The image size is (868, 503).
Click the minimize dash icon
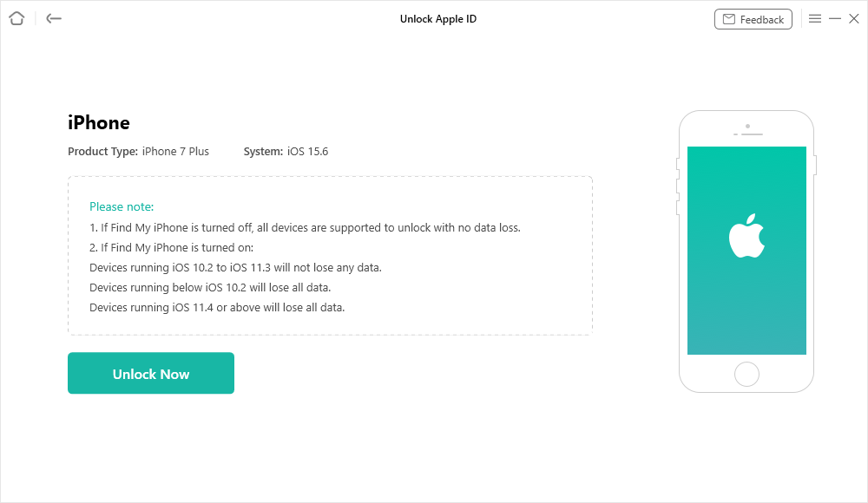tap(835, 17)
